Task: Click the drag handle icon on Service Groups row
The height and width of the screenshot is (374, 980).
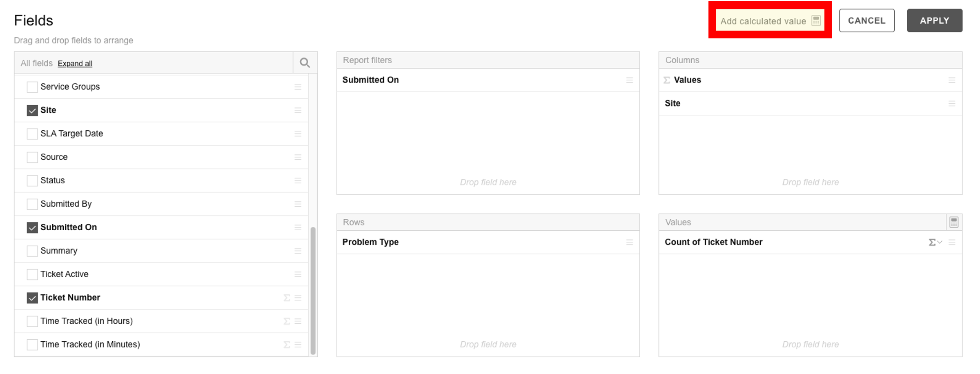Action: 298,87
